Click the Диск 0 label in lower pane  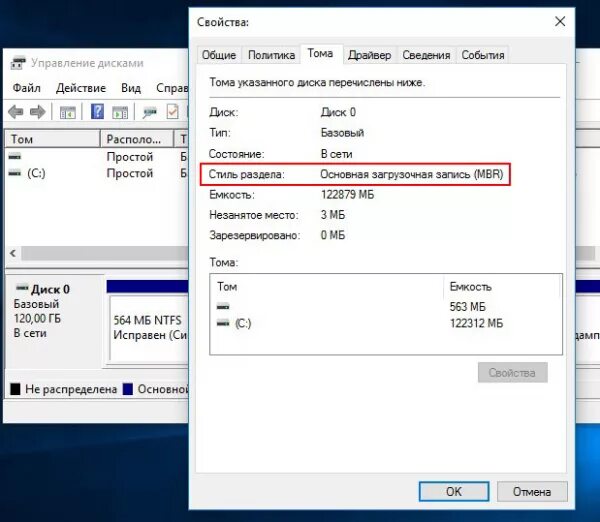51,289
